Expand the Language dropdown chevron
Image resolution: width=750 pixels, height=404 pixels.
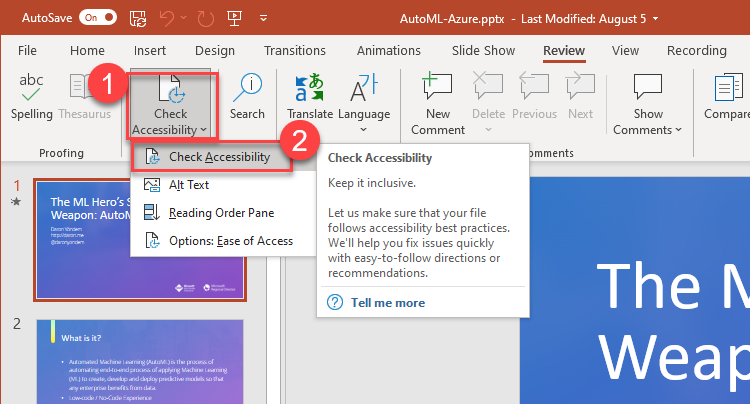pyautogui.click(x=364, y=130)
